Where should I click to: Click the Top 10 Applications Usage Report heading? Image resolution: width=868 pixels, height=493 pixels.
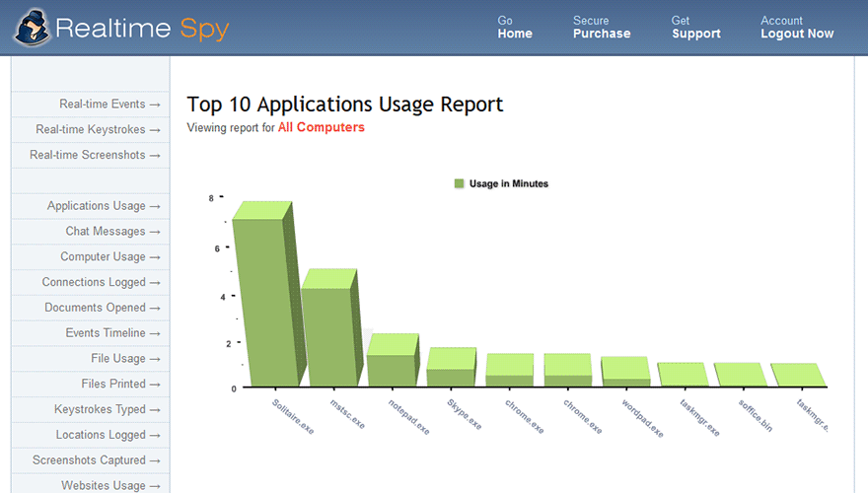[x=345, y=105]
